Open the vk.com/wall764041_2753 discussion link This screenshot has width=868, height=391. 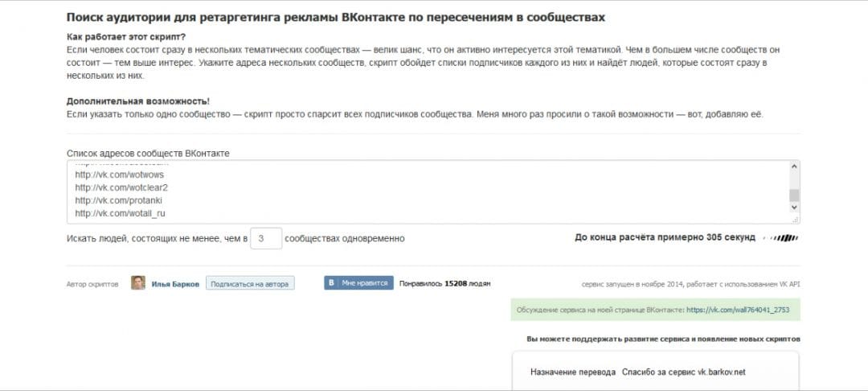point(737,310)
